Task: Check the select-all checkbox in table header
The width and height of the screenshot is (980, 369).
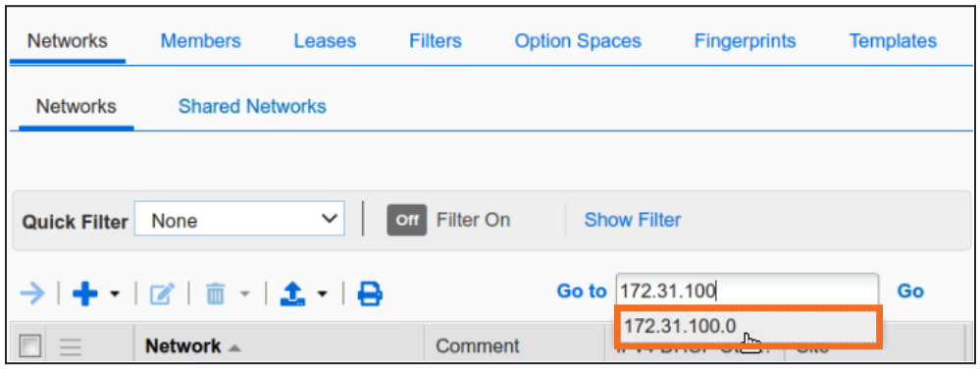Action: pyautogui.click(x=30, y=345)
